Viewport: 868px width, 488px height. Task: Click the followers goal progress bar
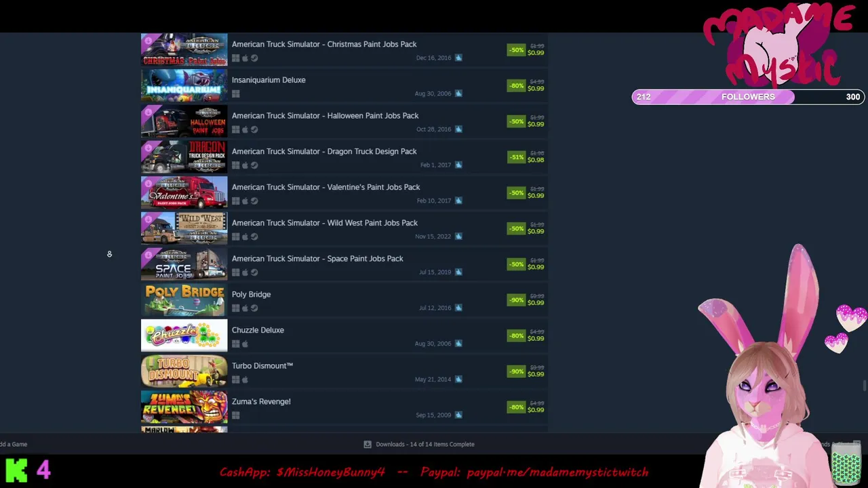click(x=748, y=97)
